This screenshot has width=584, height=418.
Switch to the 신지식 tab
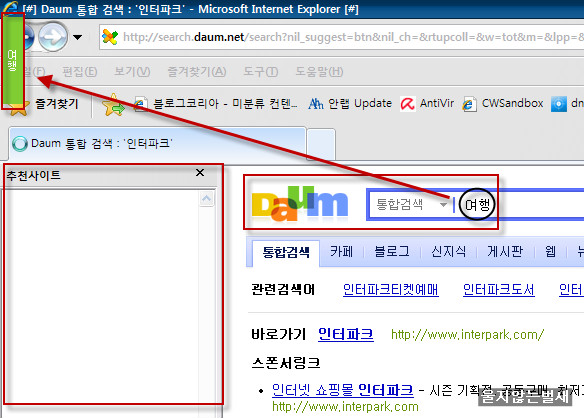pos(448,251)
